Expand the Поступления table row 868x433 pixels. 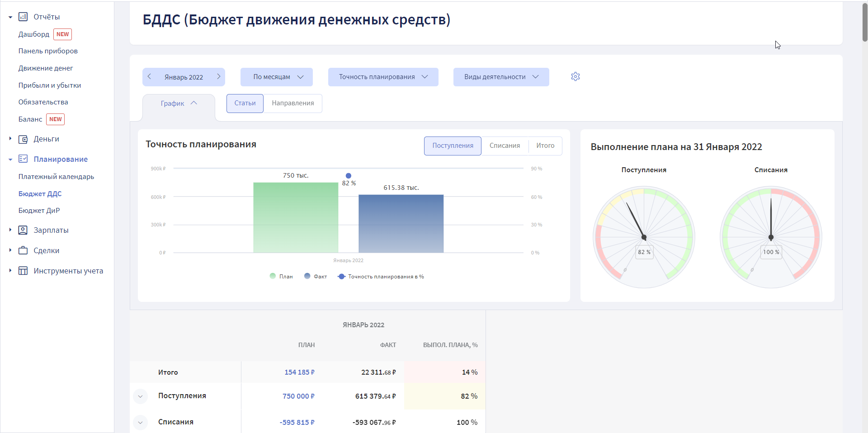[x=141, y=396]
